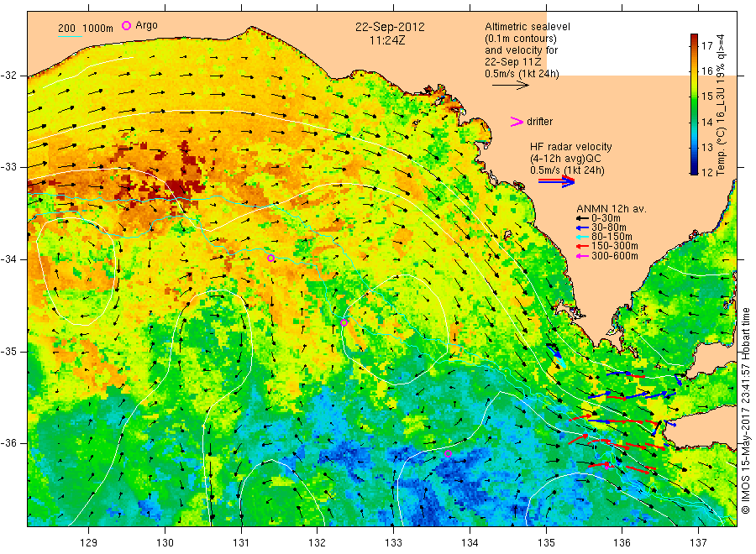Click the latitude axis label '-34'
The image size is (756, 554).
[8, 259]
